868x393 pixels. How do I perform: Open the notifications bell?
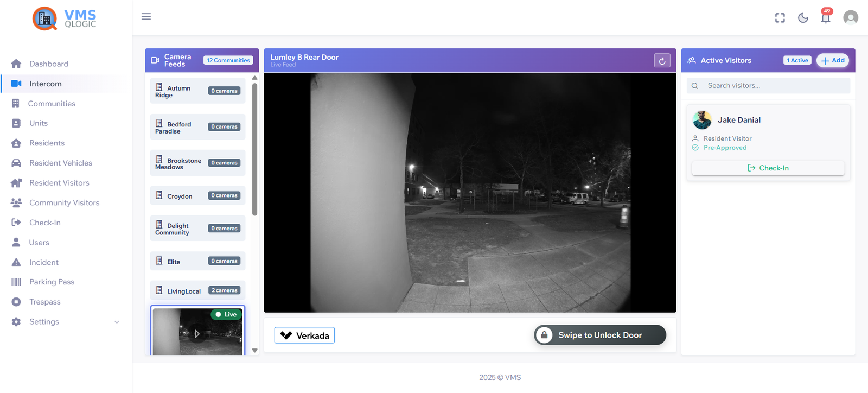click(x=825, y=18)
